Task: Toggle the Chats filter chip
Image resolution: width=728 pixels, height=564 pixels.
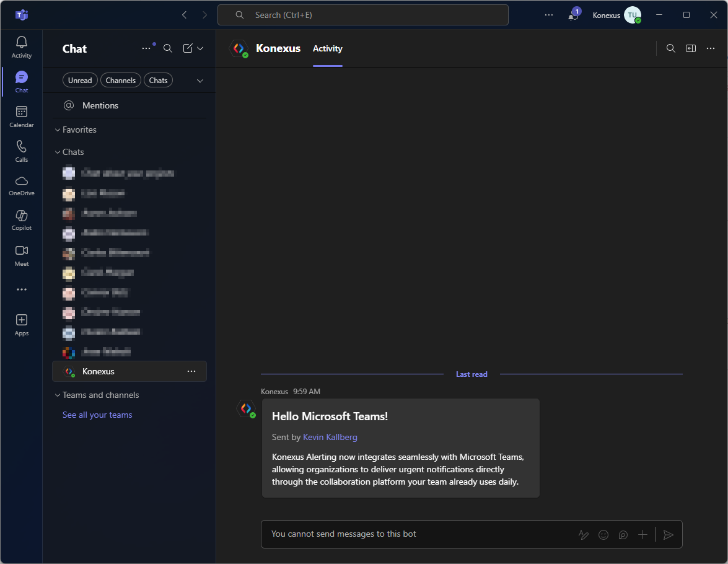Action: coord(158,81)
